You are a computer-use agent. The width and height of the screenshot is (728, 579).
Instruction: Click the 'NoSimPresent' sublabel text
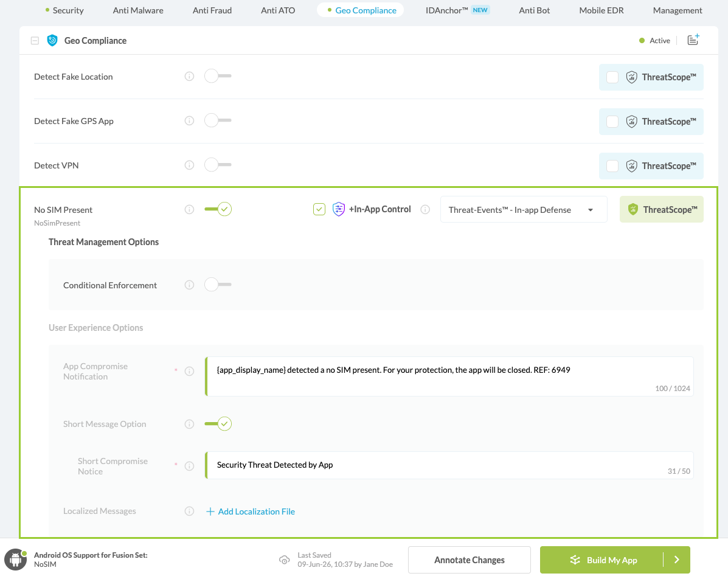[x=57, y=223]
